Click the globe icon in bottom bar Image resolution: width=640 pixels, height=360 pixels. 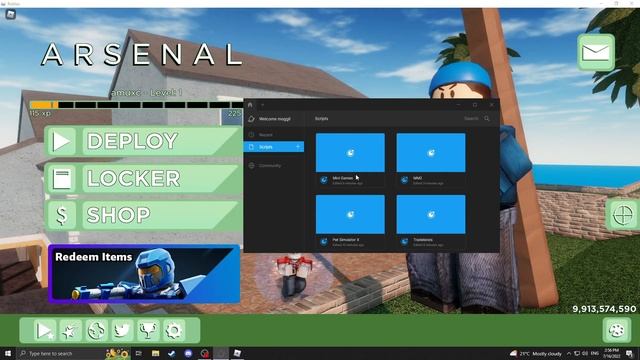pos(96,330)
